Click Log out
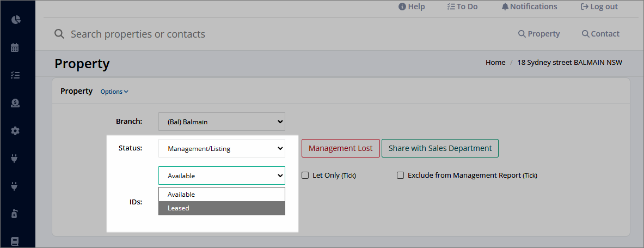This screenshot has width=644, height=248. pos(599,7)
